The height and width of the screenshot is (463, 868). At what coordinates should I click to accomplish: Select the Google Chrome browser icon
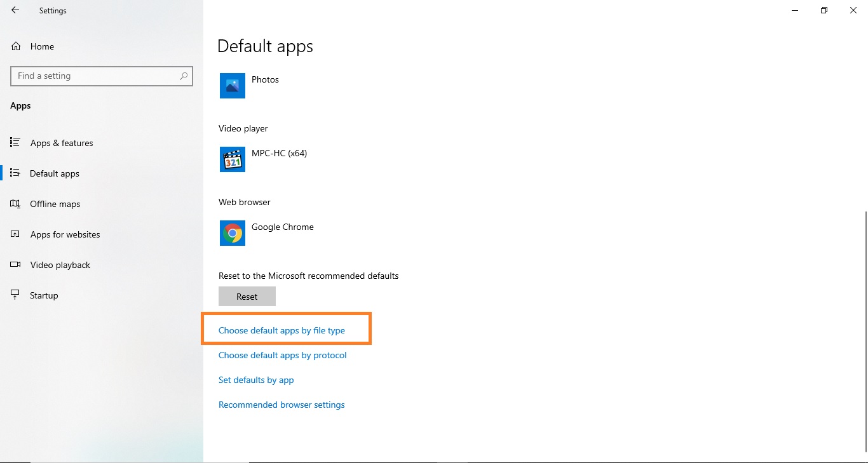tap(232, 233)
